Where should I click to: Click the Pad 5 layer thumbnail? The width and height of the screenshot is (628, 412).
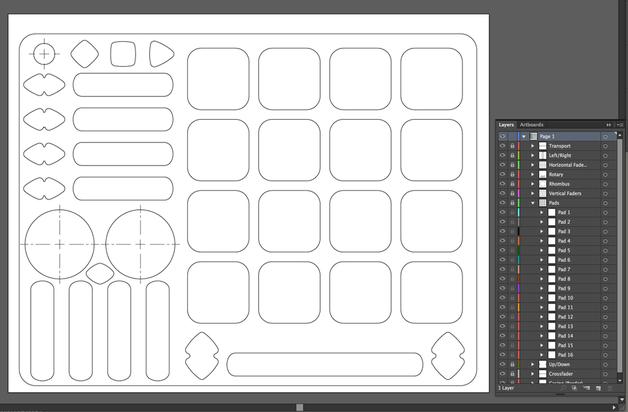point(552,251)
